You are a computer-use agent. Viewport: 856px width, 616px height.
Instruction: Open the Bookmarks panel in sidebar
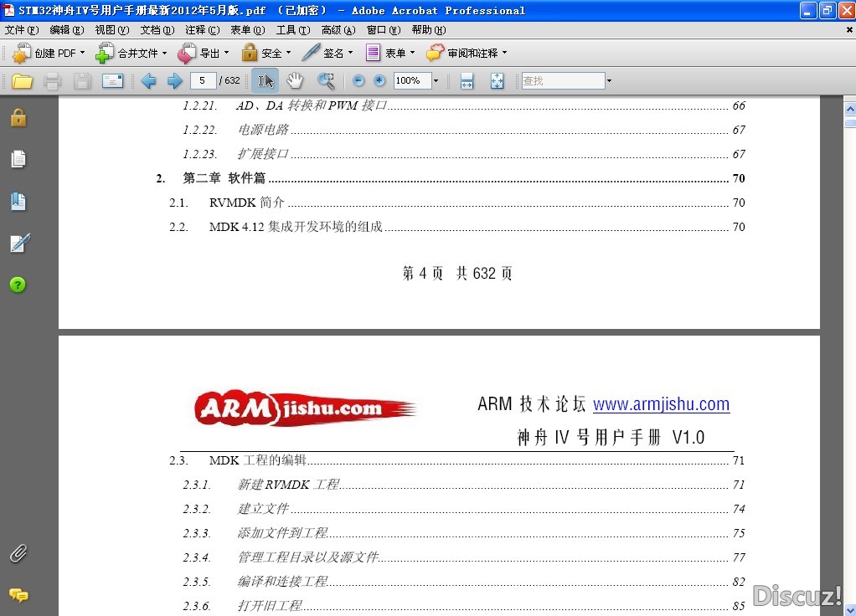[x=18, y=201]
